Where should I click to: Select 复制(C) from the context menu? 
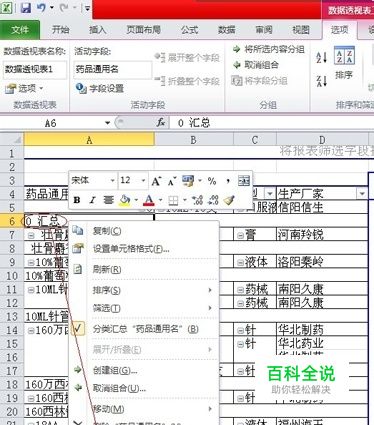click(145, 231)
